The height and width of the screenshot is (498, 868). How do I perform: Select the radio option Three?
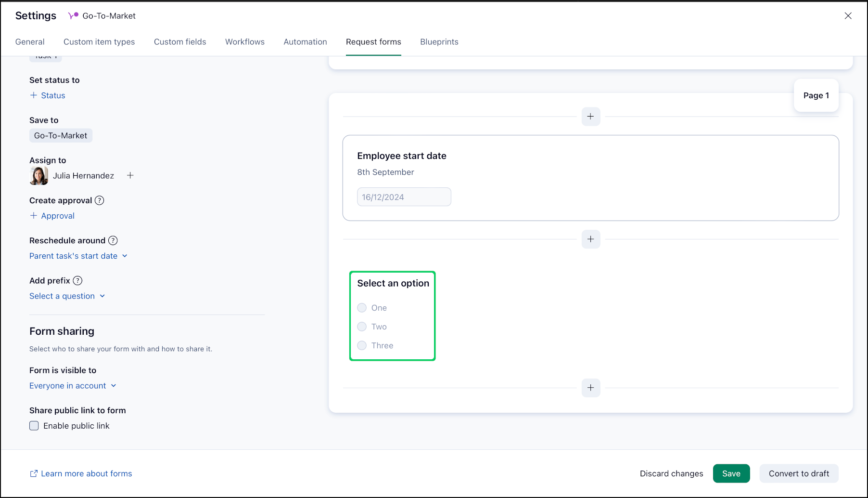362,345
